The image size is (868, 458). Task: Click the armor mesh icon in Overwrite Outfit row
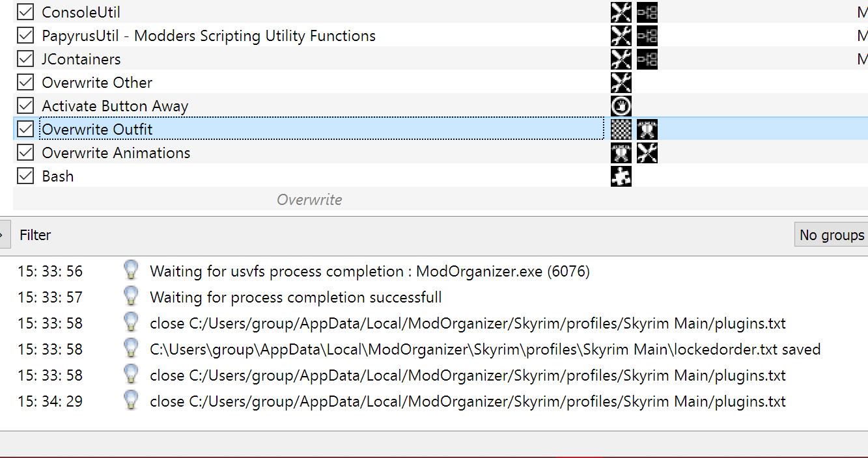point(647,129)
